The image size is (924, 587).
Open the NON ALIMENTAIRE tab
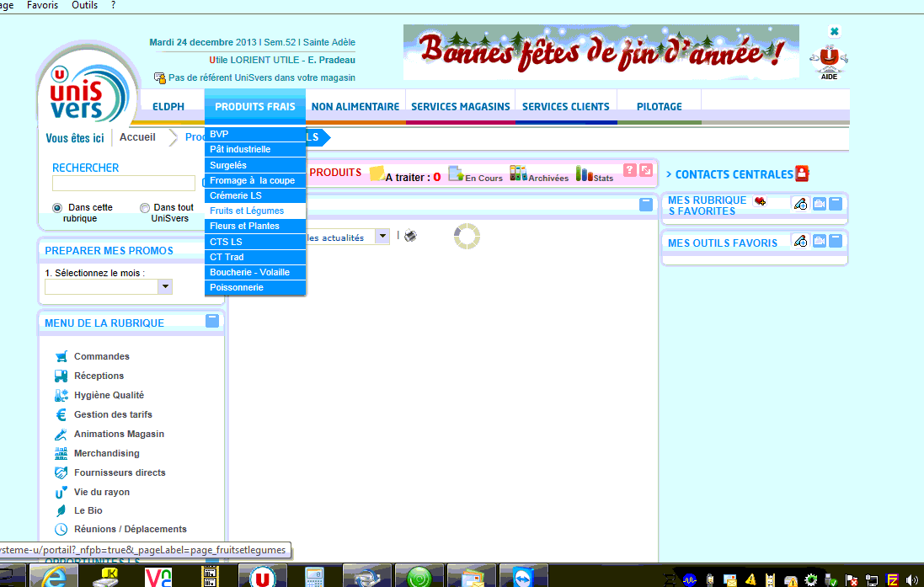tap(355, 107)
